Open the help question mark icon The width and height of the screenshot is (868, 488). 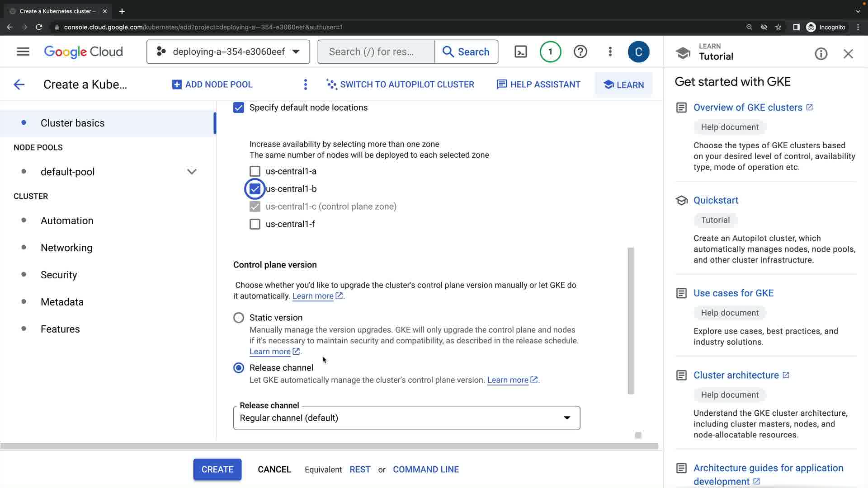tap(580, 52)
